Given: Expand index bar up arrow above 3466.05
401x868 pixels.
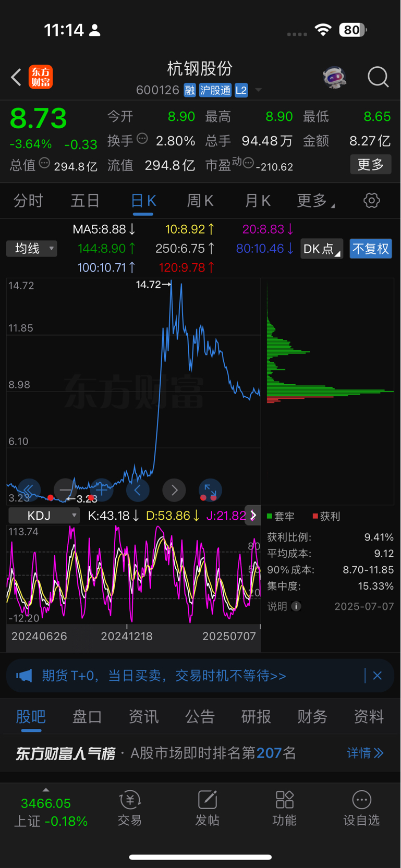Looking at the screenshot, I should 46,790.
